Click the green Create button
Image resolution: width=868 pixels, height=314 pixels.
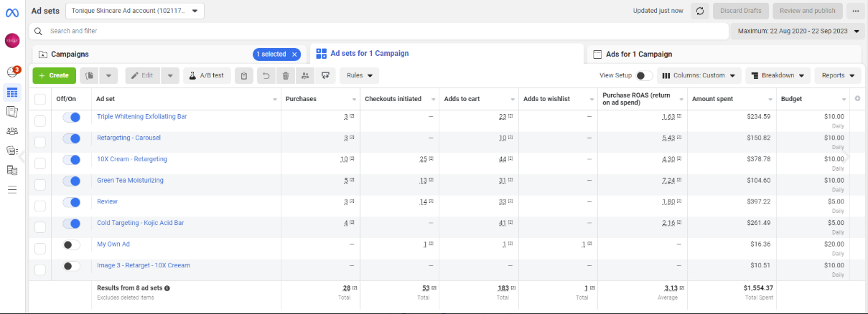coord(54,75)
